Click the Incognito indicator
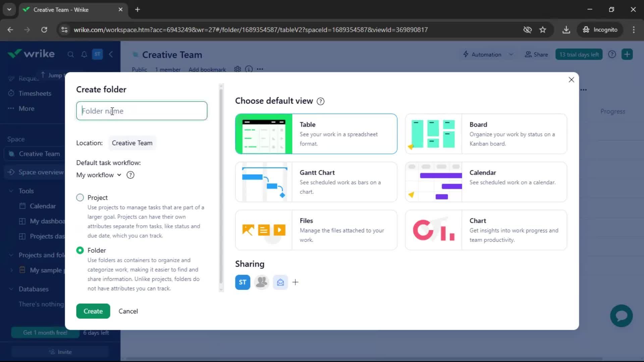This screenshot has width=644, height=362. 600,30
